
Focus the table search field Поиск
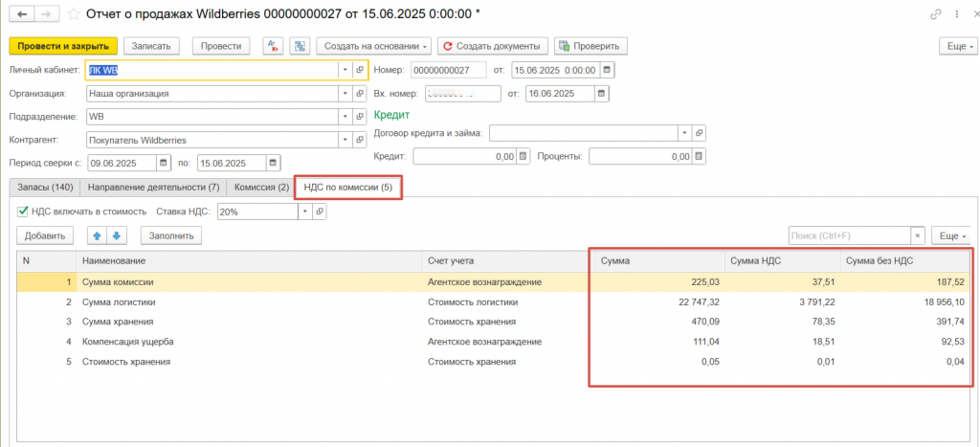pyautogui.click(x=848, y=235)
